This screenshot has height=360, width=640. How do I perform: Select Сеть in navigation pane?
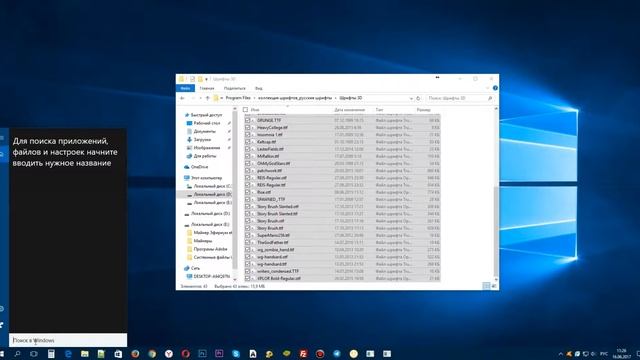[x=195, y=268]
